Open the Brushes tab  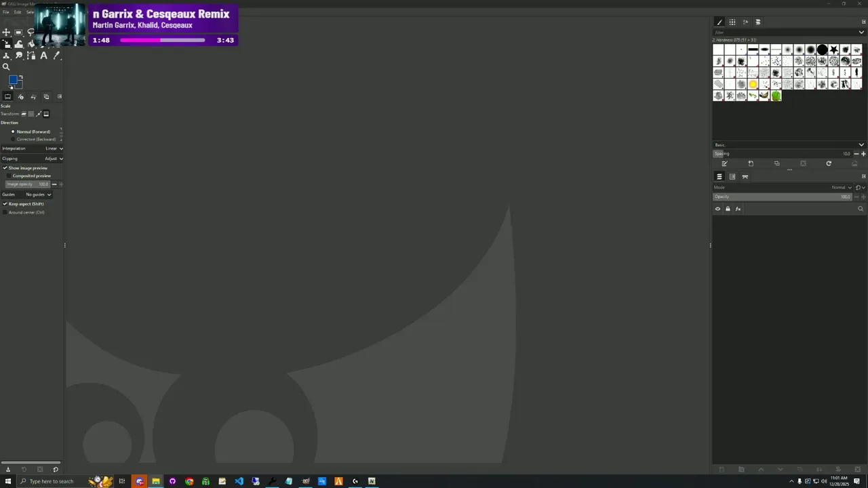coord(719,22)
